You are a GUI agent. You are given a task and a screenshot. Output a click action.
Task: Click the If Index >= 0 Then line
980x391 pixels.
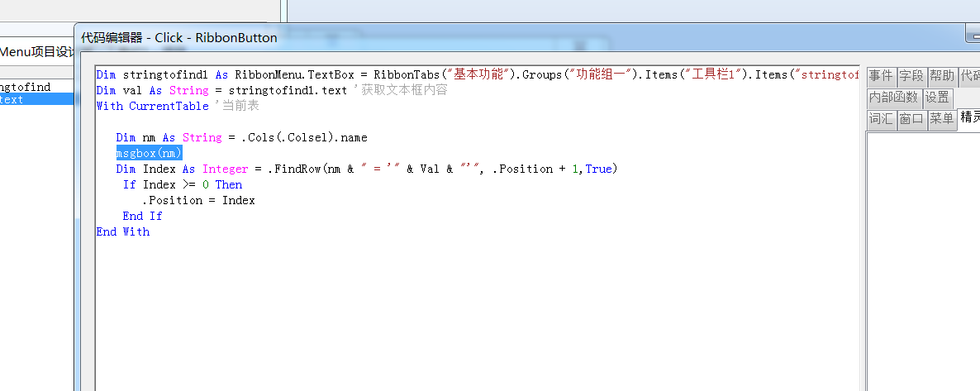tap(183, 184)
